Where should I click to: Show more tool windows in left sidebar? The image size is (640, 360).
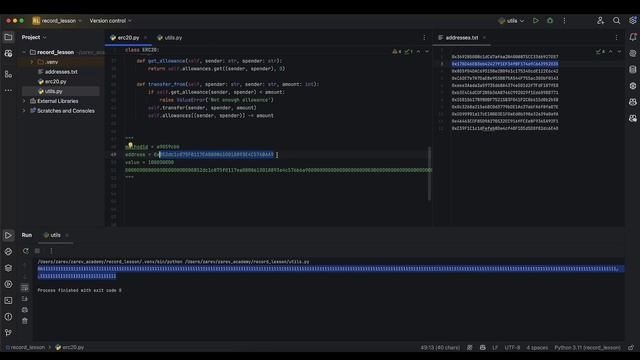8,90
